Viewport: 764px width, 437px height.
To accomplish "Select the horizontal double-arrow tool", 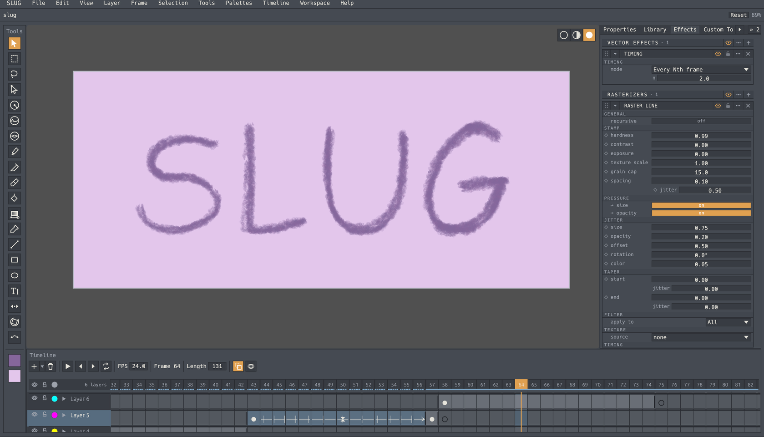I will click(x=14, y=306).
